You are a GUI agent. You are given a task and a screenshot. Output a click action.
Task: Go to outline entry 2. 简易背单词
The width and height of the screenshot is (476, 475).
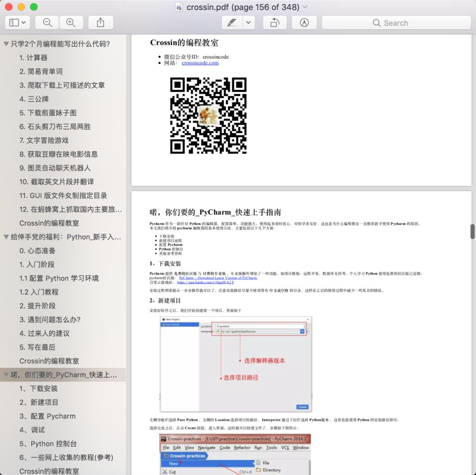pos(41,71)
